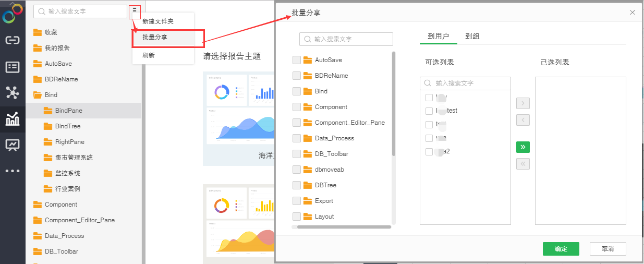Switch to the 到组 tab
The height and width of the screenshot is (264, 644).
(x=472, y=36)
